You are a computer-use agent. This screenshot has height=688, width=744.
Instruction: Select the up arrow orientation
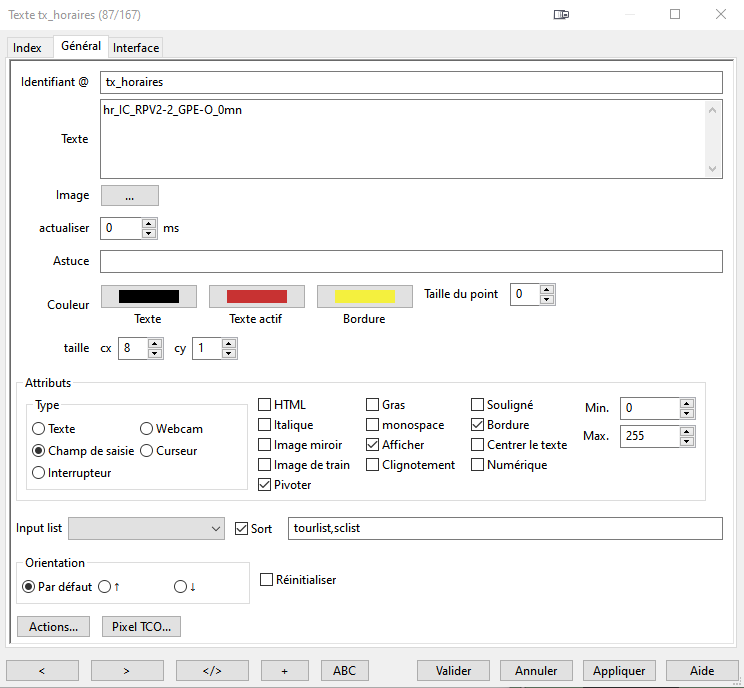(105, 587)
